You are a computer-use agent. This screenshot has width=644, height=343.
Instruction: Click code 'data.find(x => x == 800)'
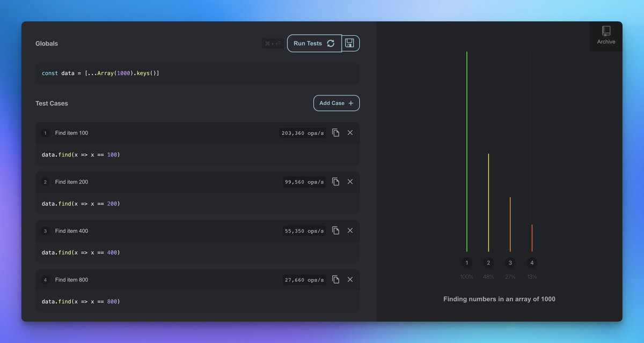81,302
